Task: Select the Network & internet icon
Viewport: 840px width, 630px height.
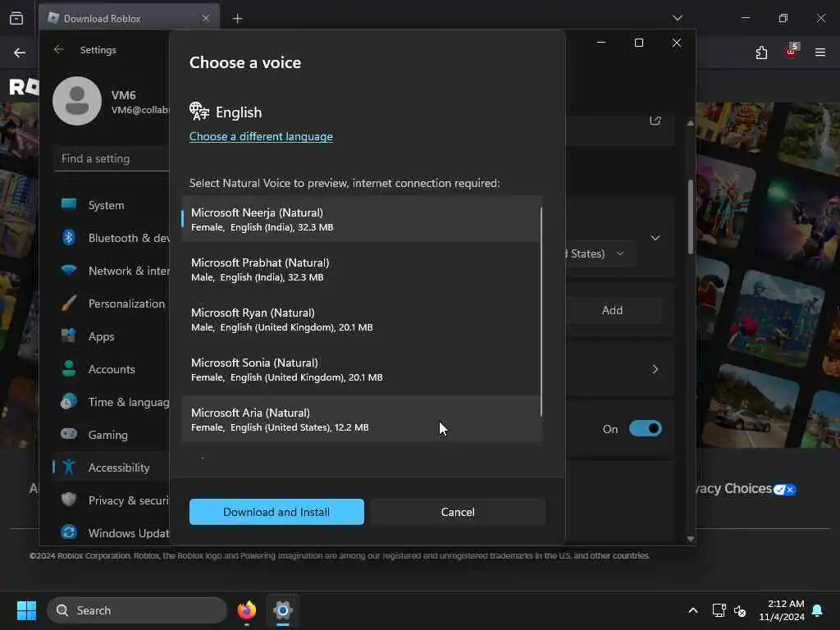Action: [x=69, y=270]
